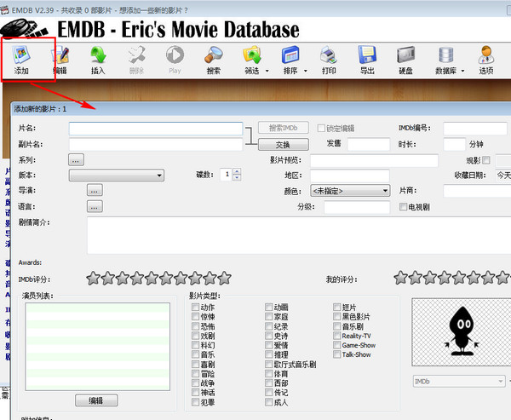Check the 动画 genre checkbox
Viewport: 511px width, 420px height.
pos(268,307)
